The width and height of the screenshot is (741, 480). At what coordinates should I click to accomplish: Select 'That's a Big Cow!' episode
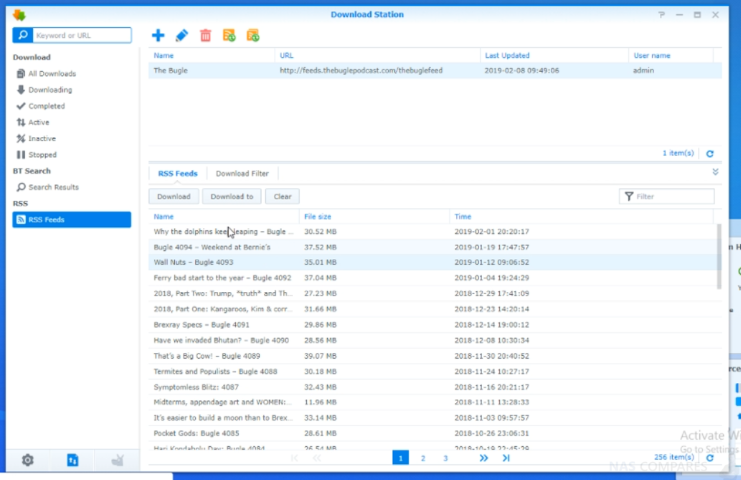435,356
